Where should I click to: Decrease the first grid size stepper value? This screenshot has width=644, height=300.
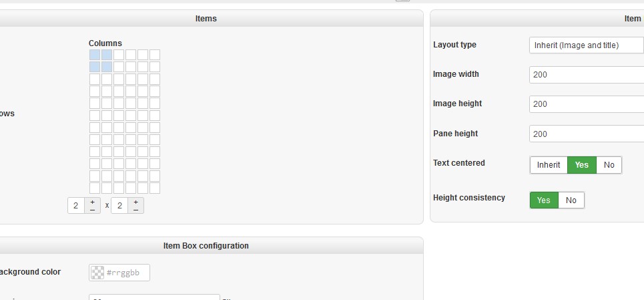[92, 209]
